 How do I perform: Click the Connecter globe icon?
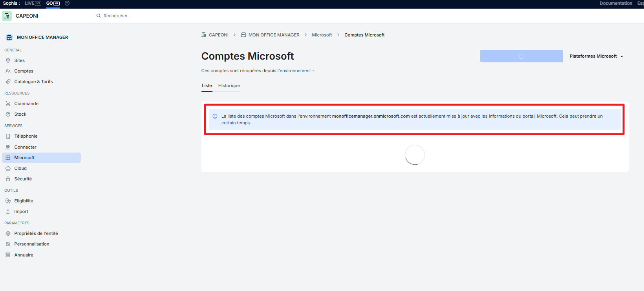(x=8, y=147)
